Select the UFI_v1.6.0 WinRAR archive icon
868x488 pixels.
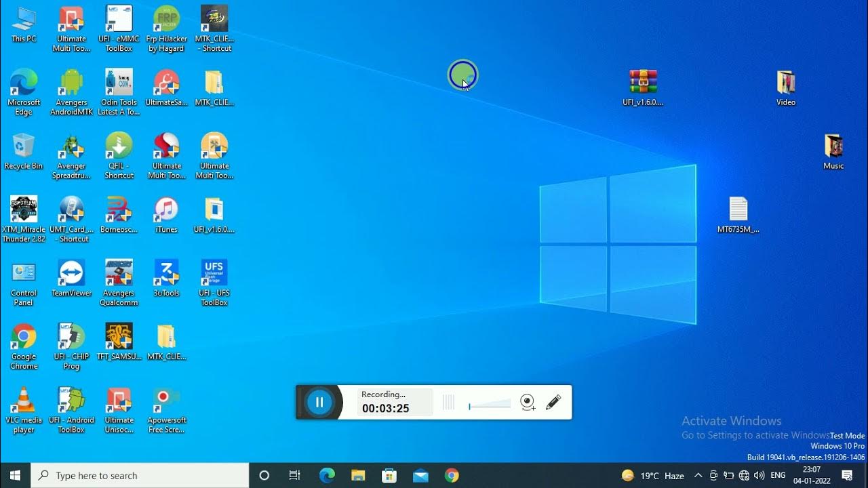pyautogui.click(x=643, y=88)
